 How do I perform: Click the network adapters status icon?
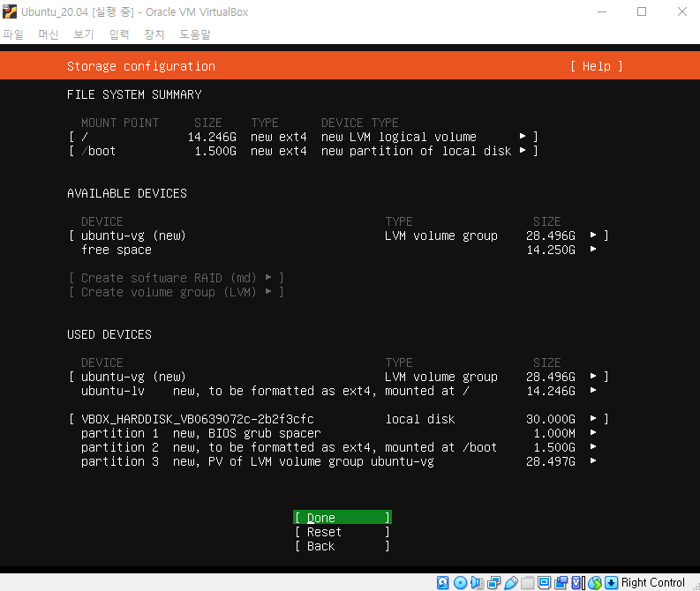click(493, 582)
